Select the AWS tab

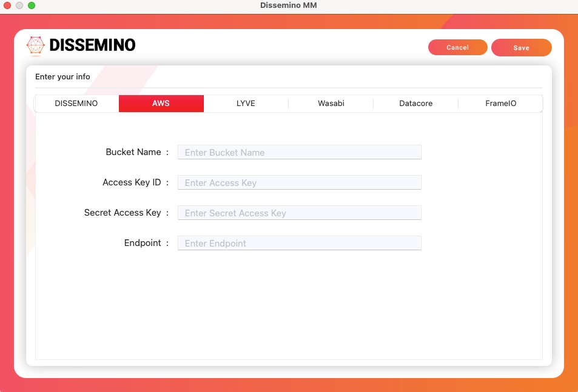pyautogui.click(x=161, y=104)
